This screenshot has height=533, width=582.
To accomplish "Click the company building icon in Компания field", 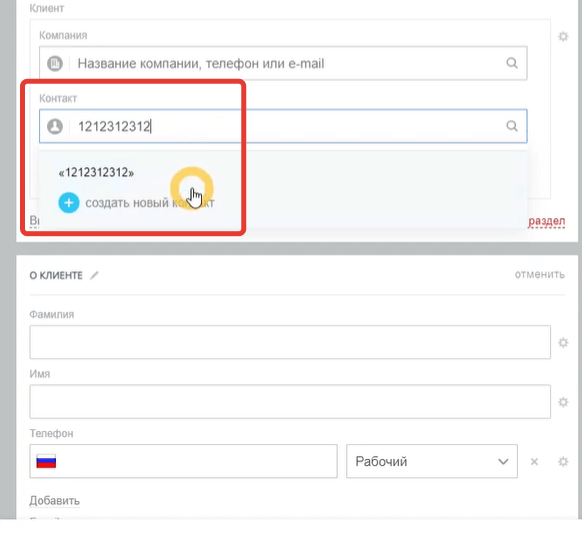I will point(55,63).
